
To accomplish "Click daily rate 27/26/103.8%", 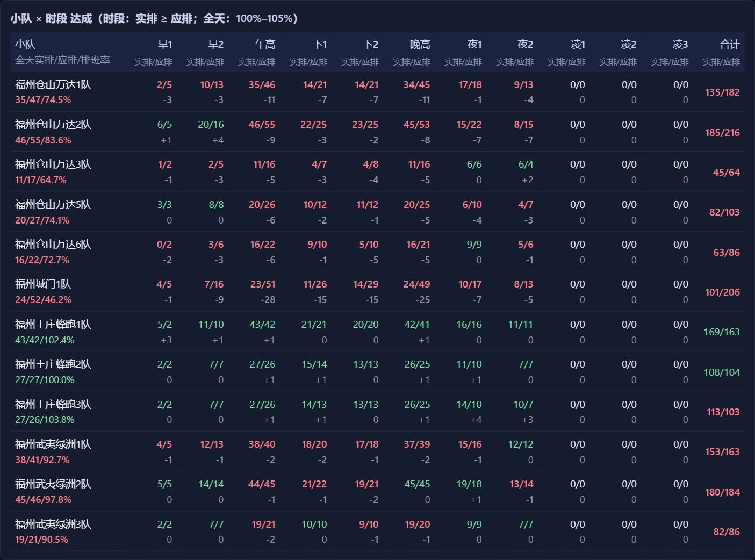I will click(45, 420).
